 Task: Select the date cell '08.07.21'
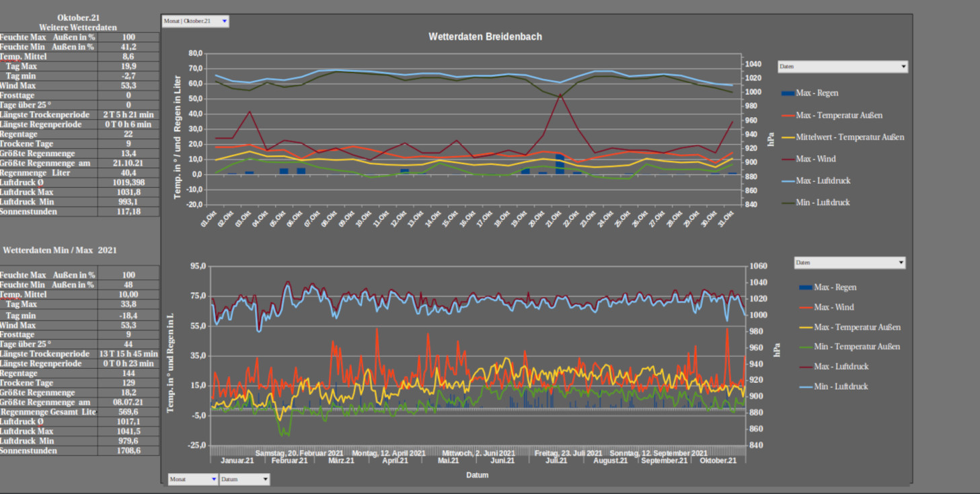128,402
